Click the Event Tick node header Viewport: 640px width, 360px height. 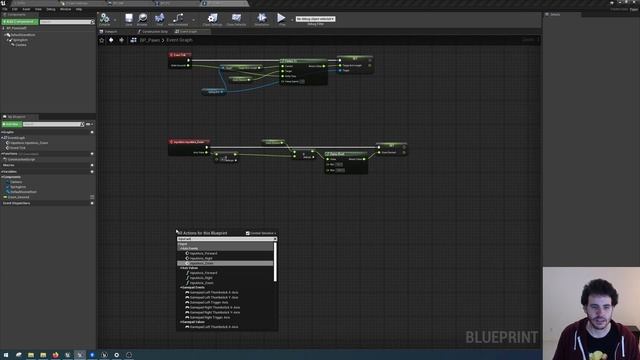[x=180, y=55]
